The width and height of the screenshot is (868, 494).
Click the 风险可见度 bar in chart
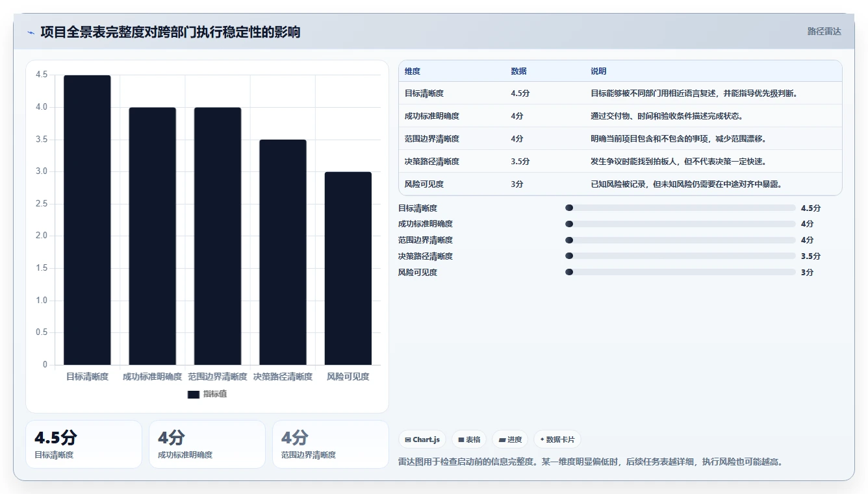click(x=348, y=268)
